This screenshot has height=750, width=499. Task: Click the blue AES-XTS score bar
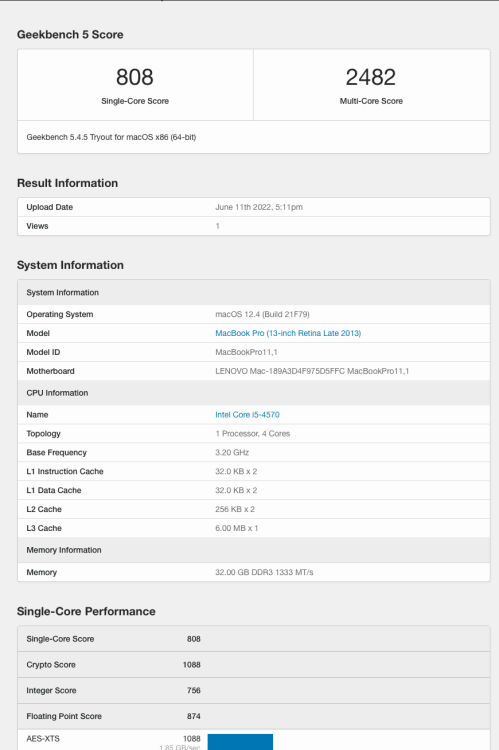point(240,742)
